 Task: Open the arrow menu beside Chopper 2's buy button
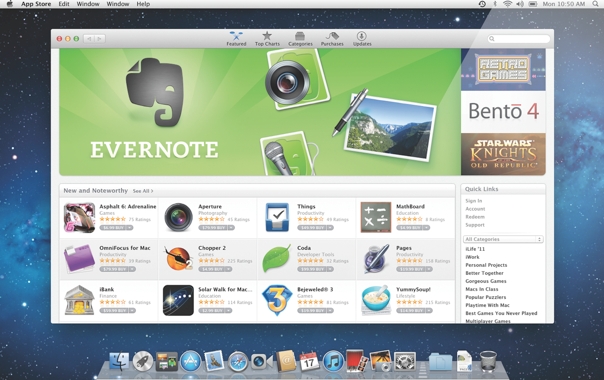pos(228,269)
